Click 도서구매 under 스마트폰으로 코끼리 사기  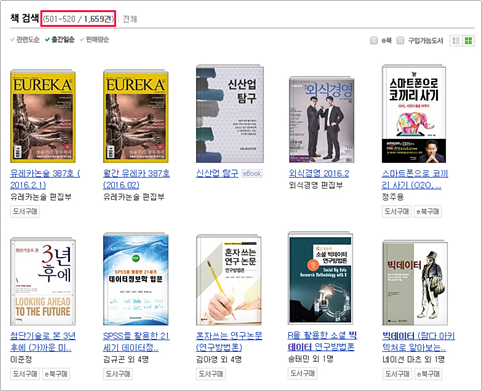point(397,211)
